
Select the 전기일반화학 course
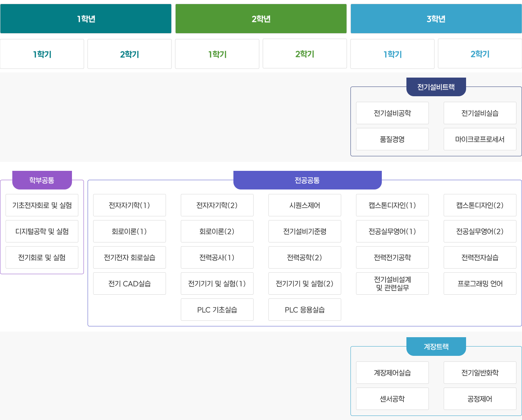(x=480, y=373)
